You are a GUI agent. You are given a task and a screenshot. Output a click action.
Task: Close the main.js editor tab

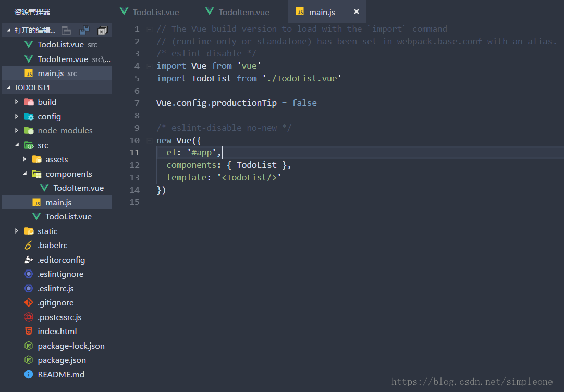click(357, 11)
